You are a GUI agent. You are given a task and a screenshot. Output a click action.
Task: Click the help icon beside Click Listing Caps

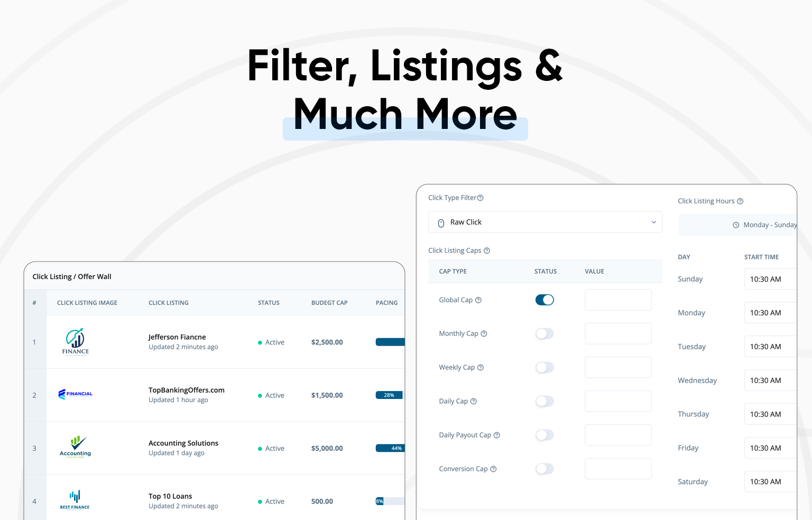tap(487, 250)
